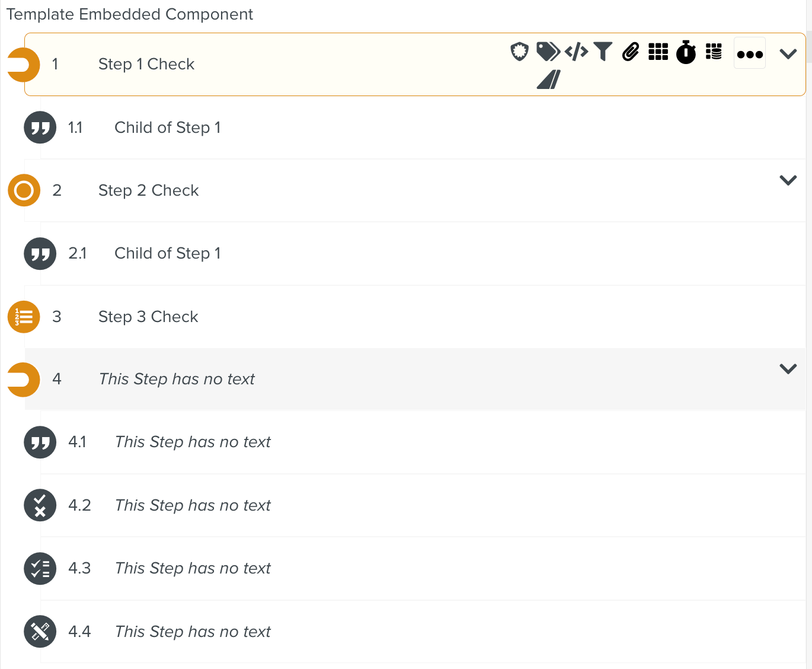Click the pencil-ruler icon for step 4.4
The width and height of the screenshot is (812, 669).
tap(40, 632)
